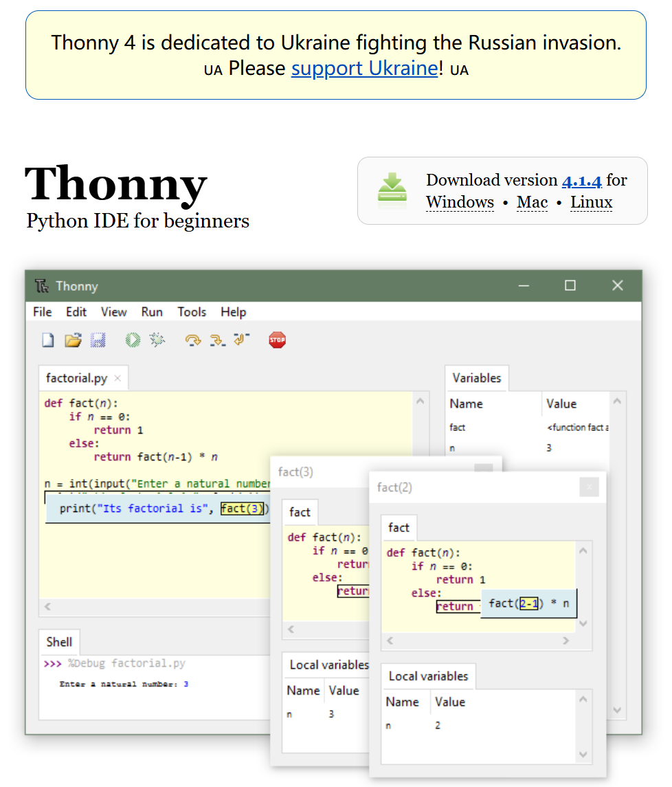Screen dimensions: 672x787
Task: Follow the support Ukraine link
Action: (x=365, y=68)
